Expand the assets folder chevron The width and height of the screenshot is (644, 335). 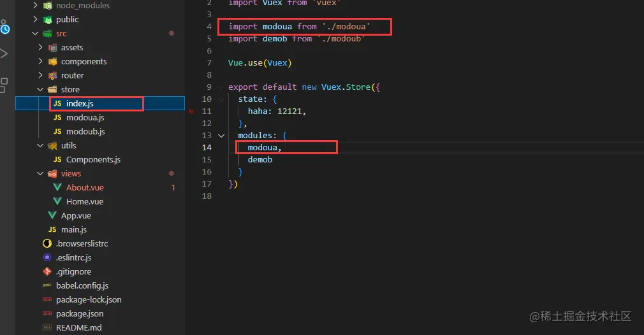click(40, 47)
